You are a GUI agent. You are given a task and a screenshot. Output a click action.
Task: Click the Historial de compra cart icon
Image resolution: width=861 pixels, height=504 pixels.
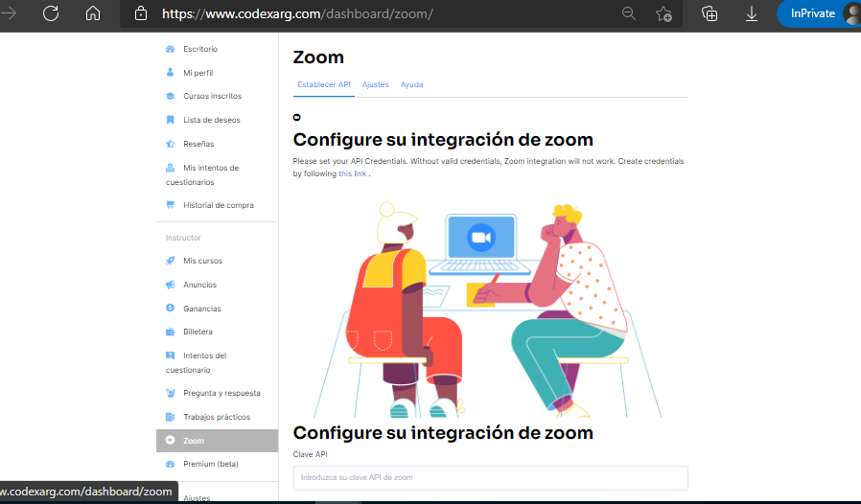click(x=171, y=205)
